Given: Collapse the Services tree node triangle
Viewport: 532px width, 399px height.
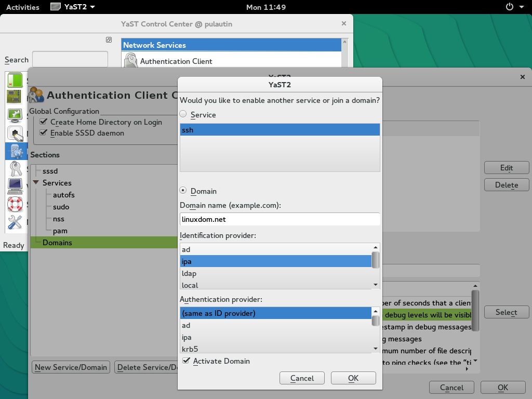Looking at the screenshot, I should [x=36, y=183].
